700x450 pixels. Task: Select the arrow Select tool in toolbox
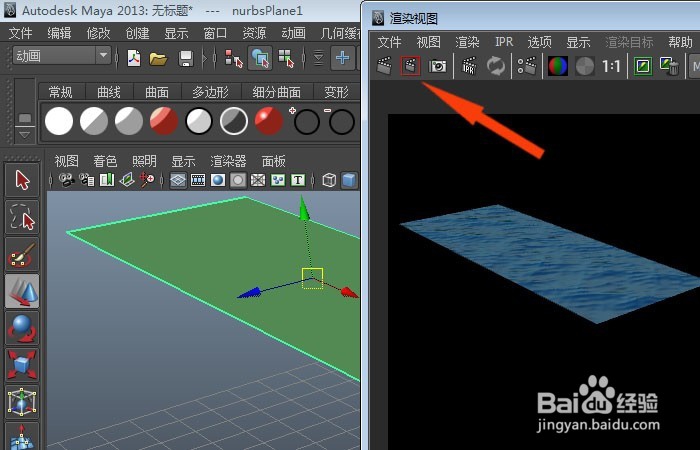(x=22, y=180)
